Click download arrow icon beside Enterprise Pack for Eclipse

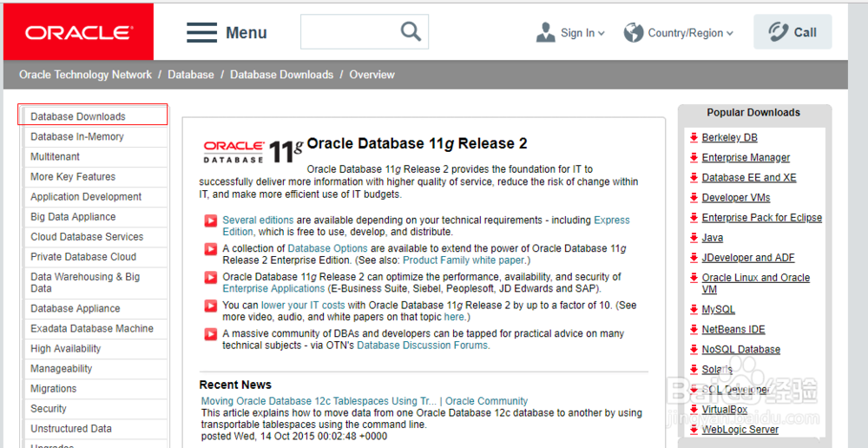coord(694,218)
